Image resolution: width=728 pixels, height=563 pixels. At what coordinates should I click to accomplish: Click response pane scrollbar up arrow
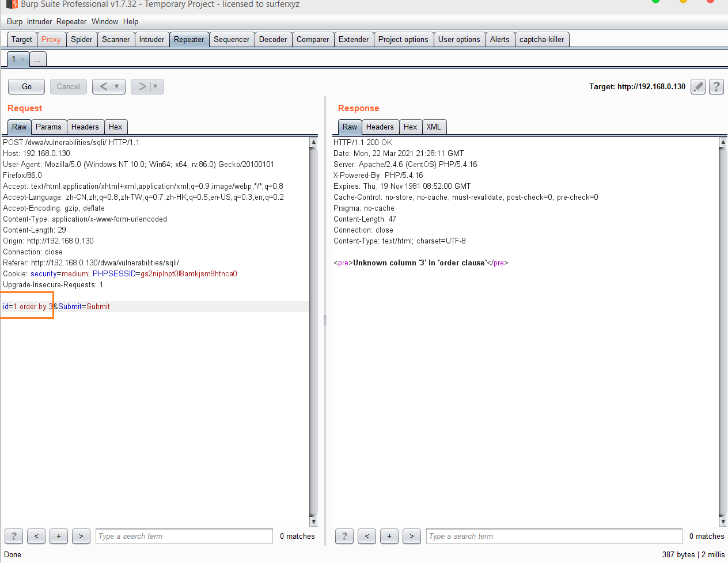tap(723, 142)
